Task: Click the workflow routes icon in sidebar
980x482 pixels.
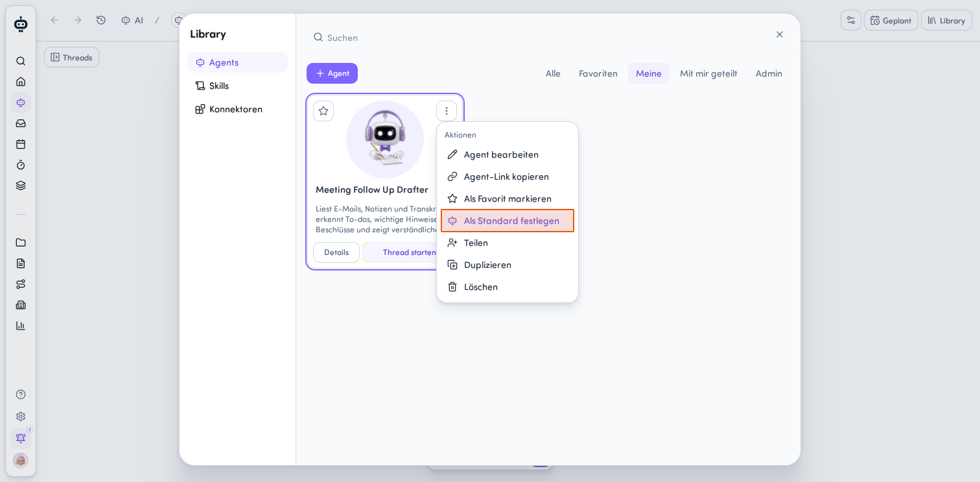Action: tap(21, 284)
